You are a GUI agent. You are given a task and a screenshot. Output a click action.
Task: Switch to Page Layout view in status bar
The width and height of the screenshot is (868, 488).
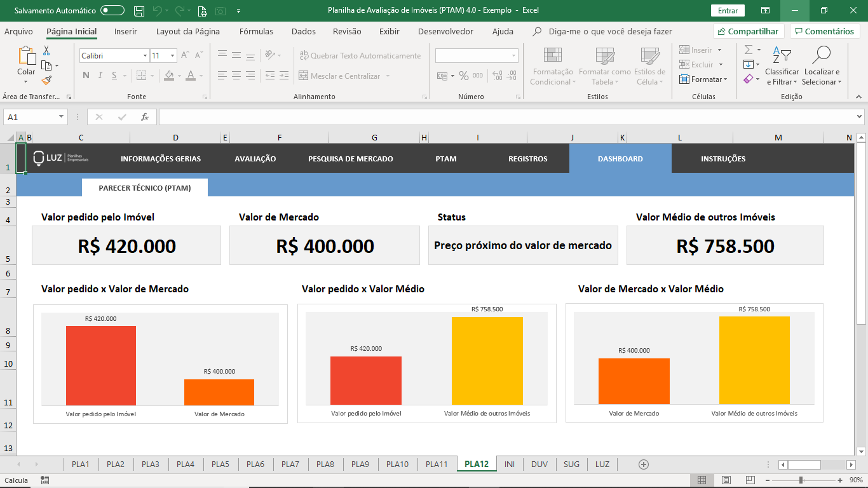click(x=726, y=480)
